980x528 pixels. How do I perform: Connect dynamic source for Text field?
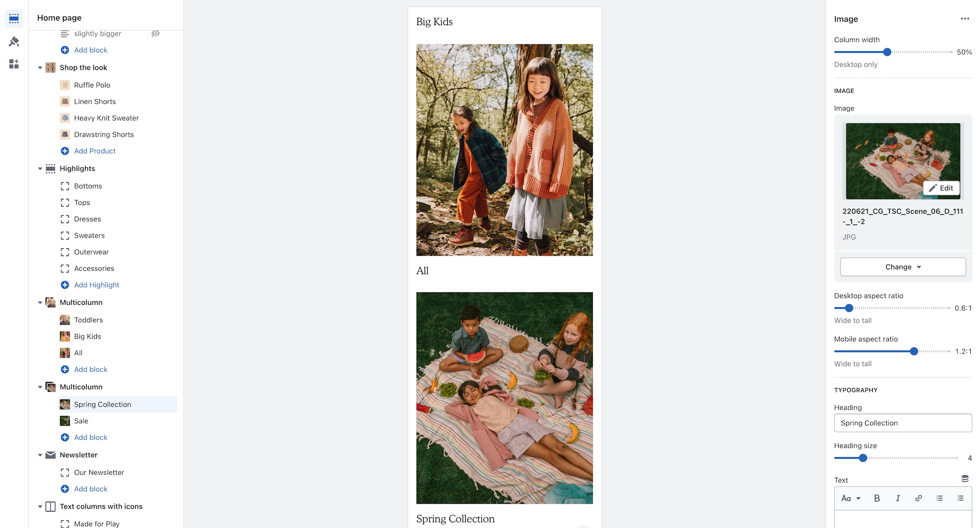[965, 479]
